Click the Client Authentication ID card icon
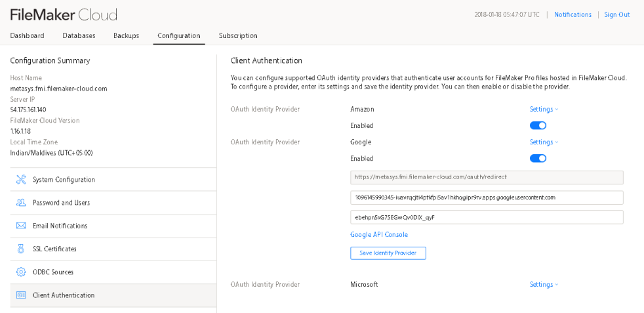The image size is (644, 313). click(x=21, y=295)
